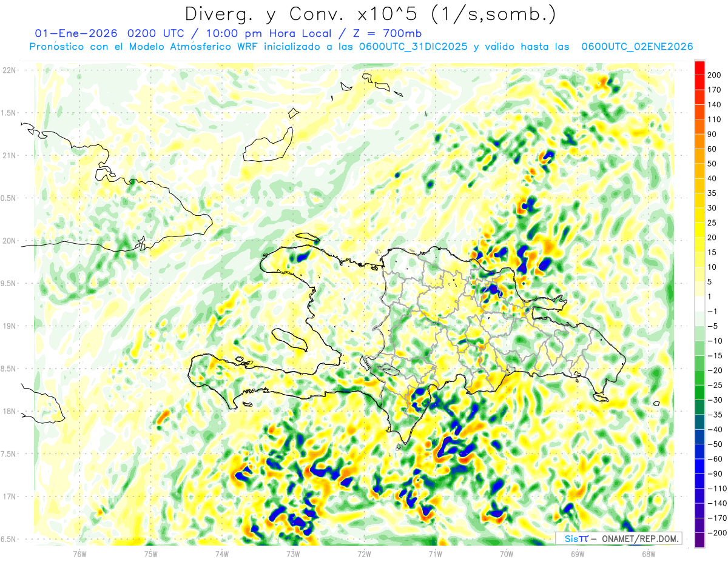Screen dimensions: 728x562
Task: Click the 70W longitude label
Action: coord(507,554)
